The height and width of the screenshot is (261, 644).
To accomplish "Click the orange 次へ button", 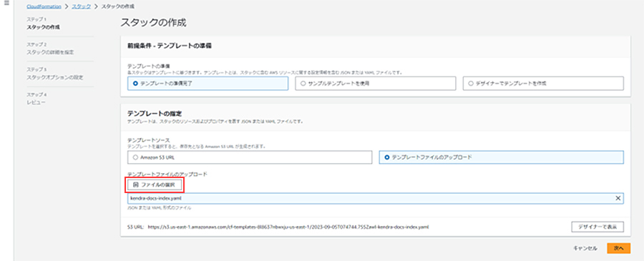I will 618,248.
